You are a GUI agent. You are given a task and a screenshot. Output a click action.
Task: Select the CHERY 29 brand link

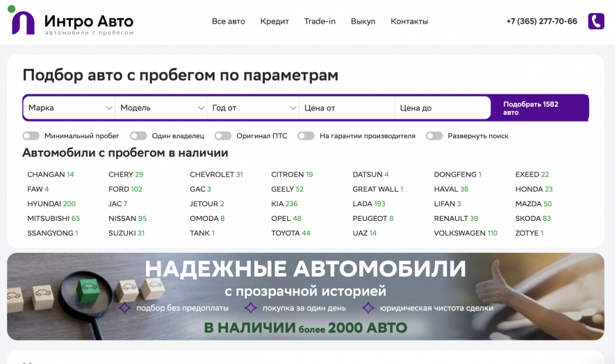click(126, 174)
